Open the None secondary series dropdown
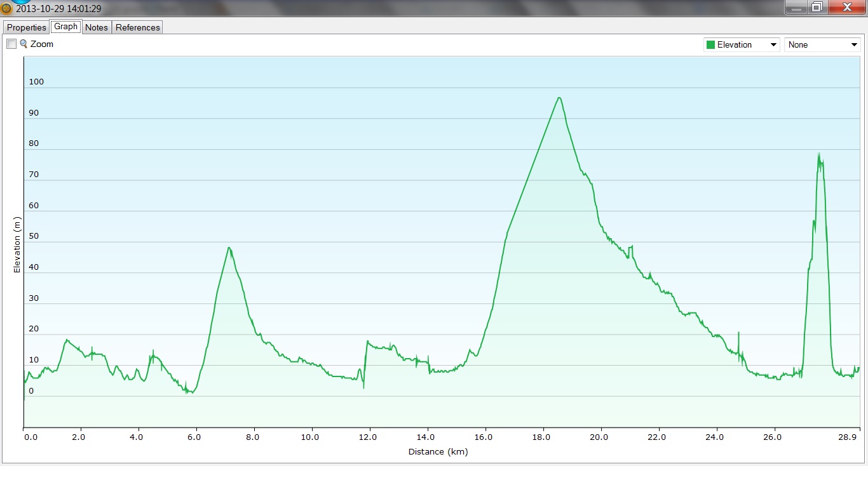 [x=822, y=45]
